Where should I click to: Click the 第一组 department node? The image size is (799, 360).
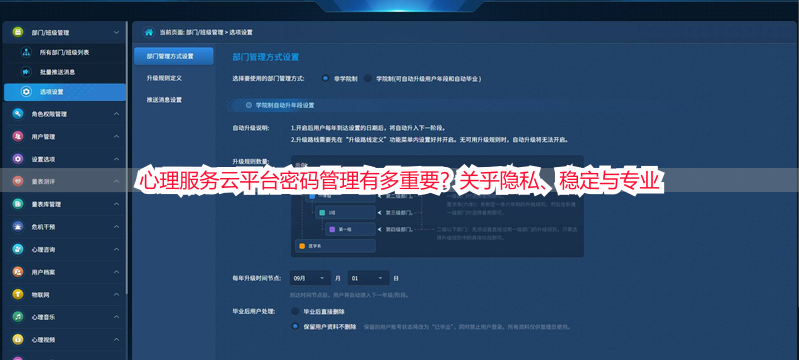click(350, 229)
